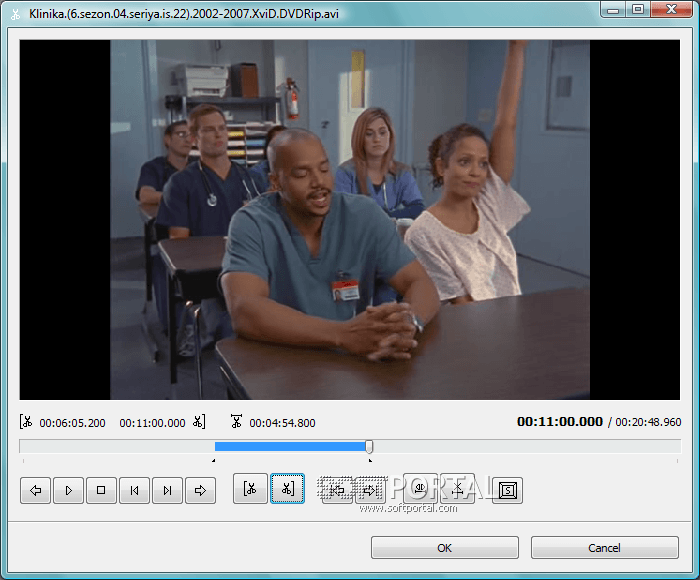
Task: Close the dialog with the X button
Action: coord(671,9)
